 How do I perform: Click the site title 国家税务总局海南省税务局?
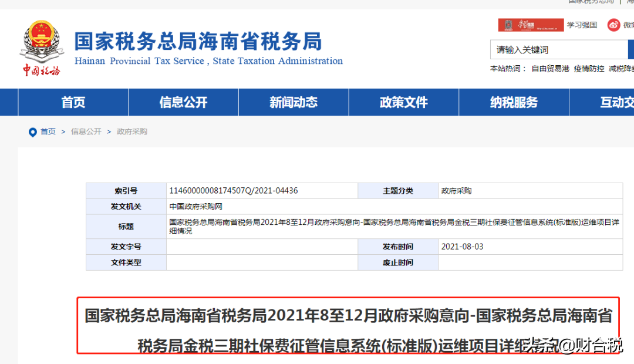(198, 41)
